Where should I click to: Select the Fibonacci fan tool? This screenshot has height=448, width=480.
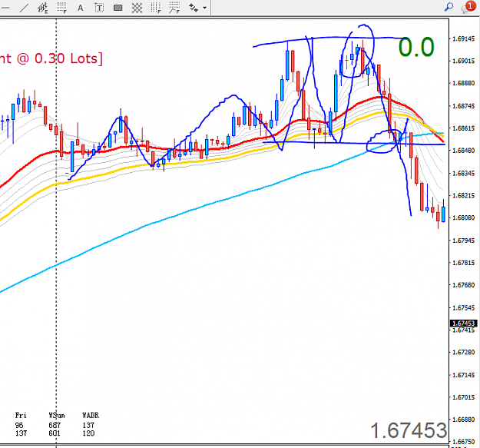175,8
